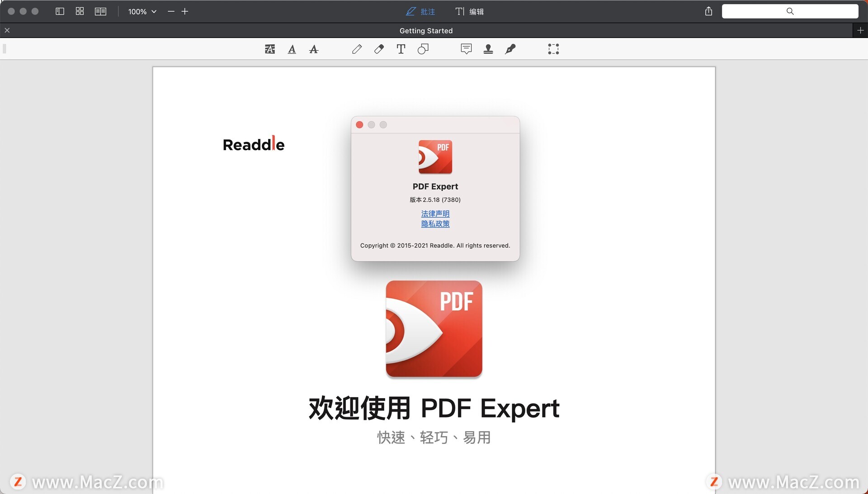
Task: Zoom out with the minus button
Action: click(171, 11)
